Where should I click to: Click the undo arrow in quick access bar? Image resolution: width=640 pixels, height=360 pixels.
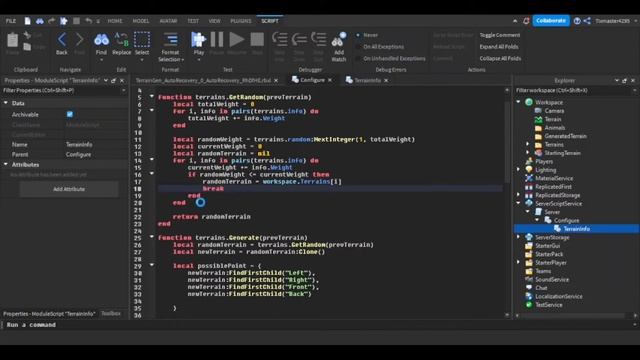(x=89, y=21)
